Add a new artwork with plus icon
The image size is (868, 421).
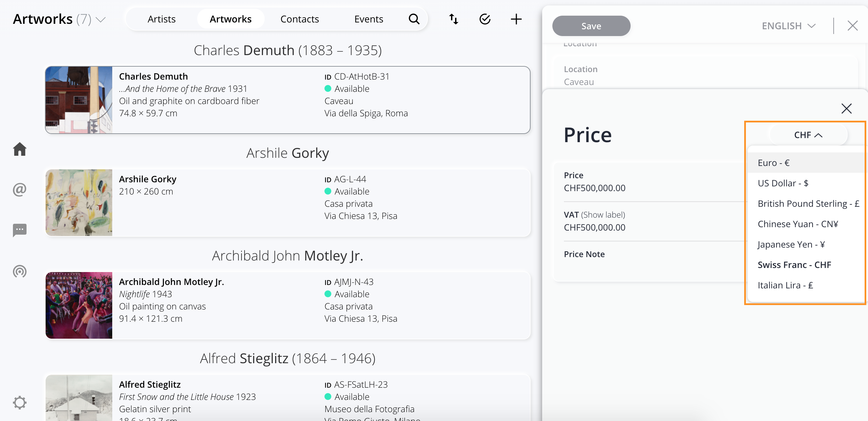click(516, 19)
